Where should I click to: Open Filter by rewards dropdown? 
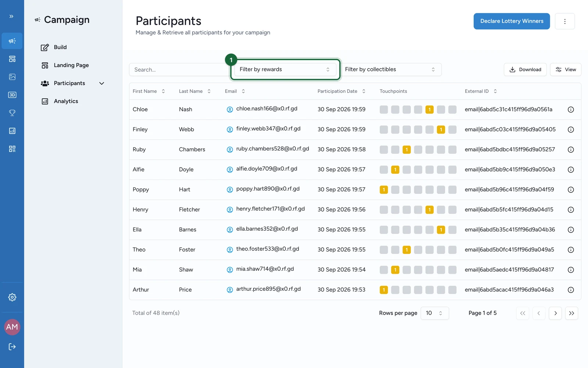[285, 70]
